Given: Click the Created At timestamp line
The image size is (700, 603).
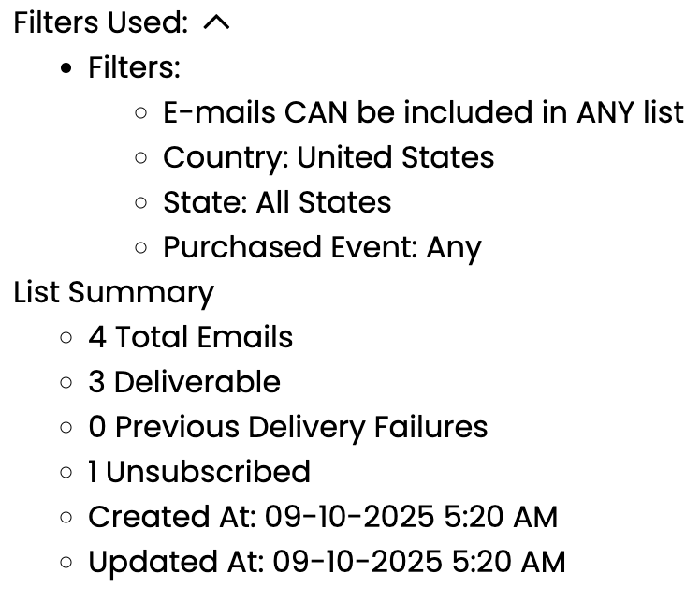Looking at the screenshot, I should 323,517.
